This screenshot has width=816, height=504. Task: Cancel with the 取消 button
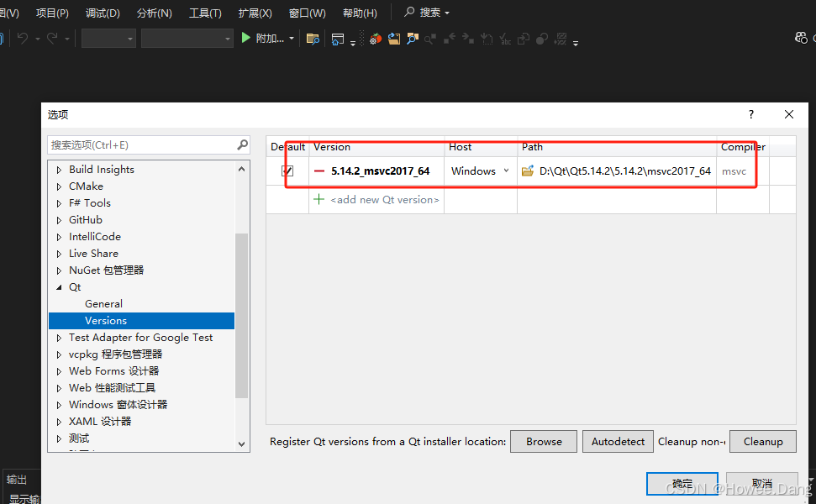762,484
